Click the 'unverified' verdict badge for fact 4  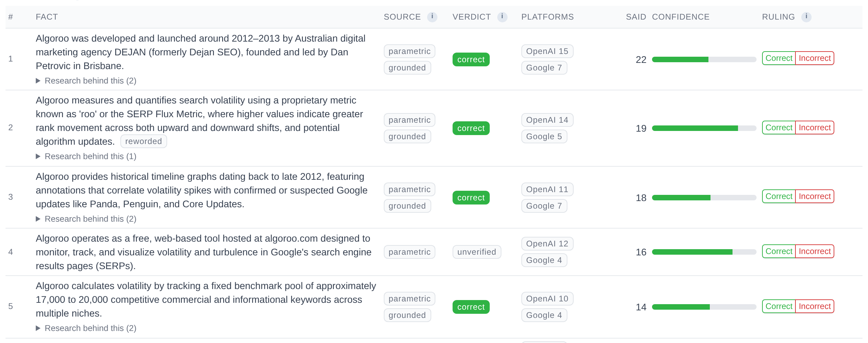tap(477, 252)
